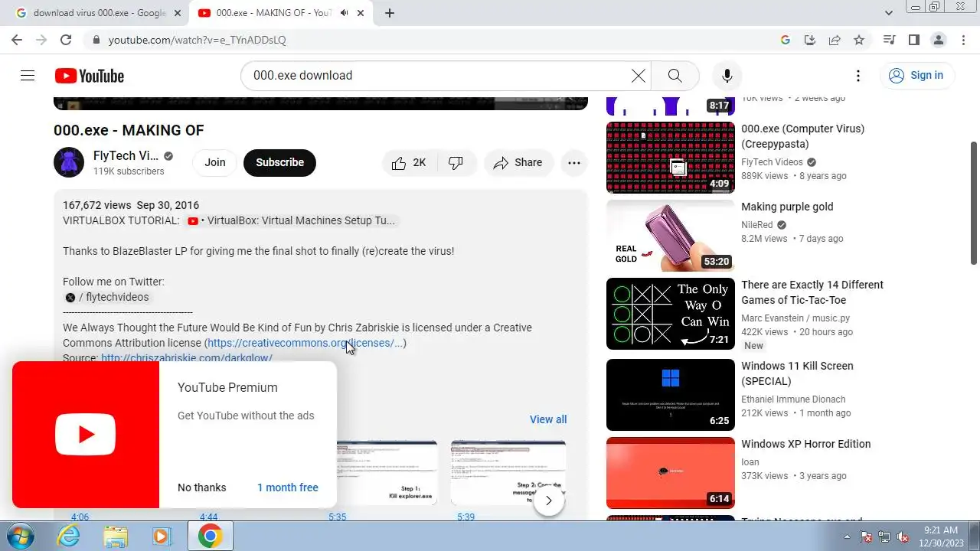The width and height of the screenshot is (980, 551).
Task: Open Tic-Tac-Toe games video thumbnail
Action: [x=671, y=314]
